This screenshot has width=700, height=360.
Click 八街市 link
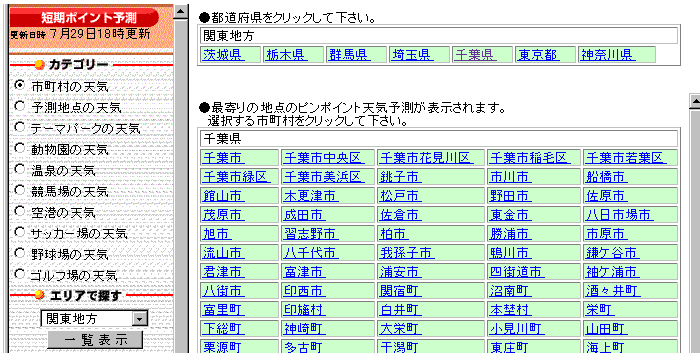223,291
